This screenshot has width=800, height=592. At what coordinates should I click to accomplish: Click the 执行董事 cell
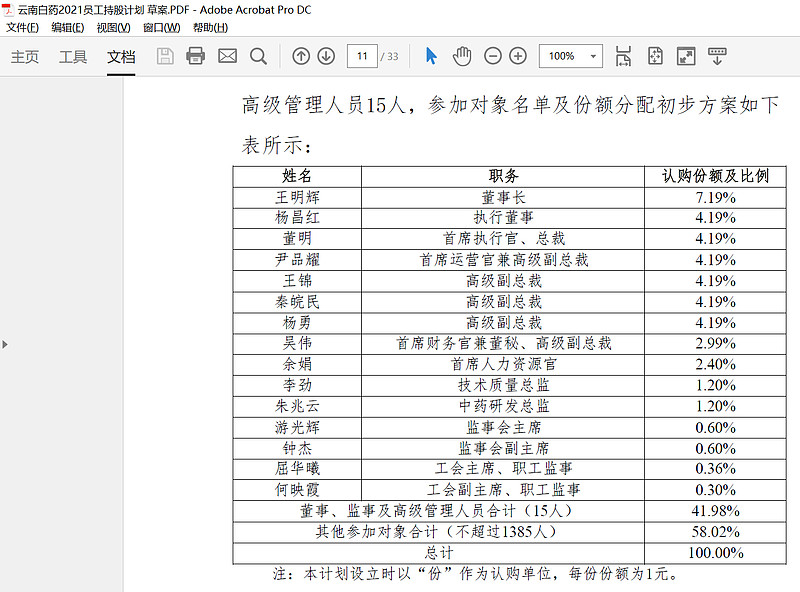point(503,218)
